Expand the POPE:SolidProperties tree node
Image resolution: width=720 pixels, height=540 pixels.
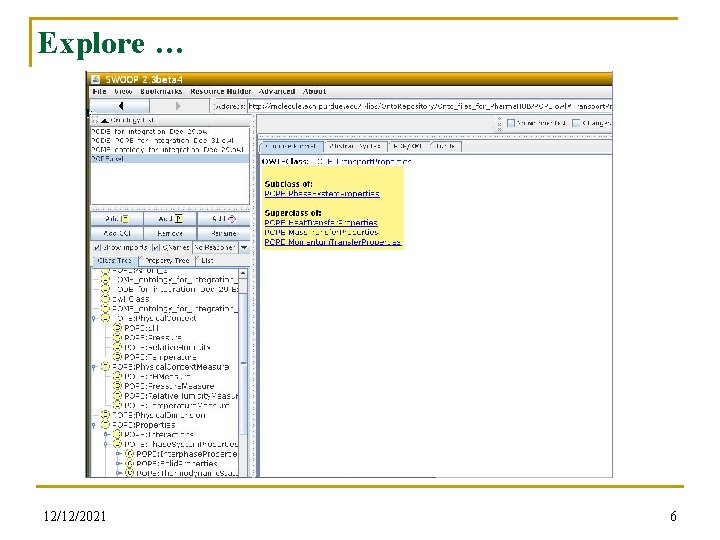118,463
